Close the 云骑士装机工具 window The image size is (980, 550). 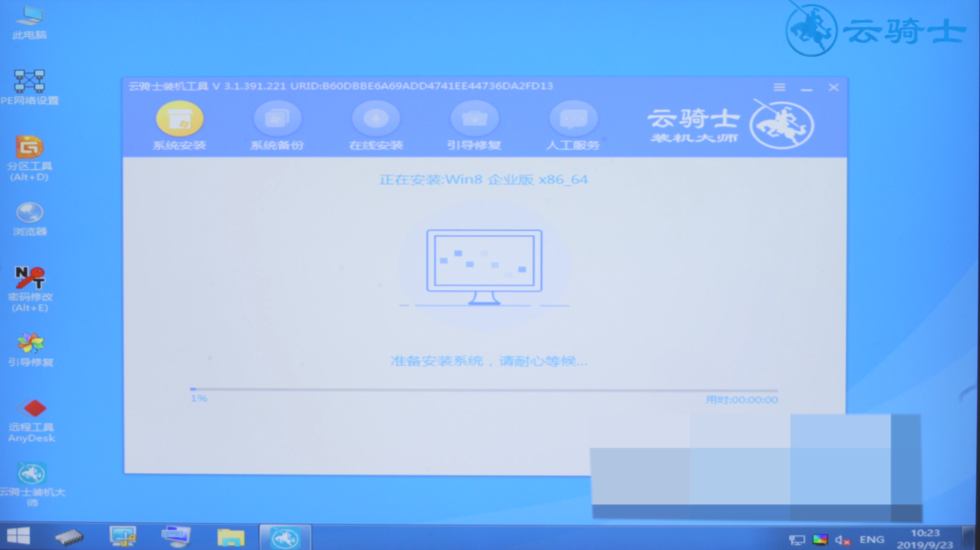coord(834,87)
